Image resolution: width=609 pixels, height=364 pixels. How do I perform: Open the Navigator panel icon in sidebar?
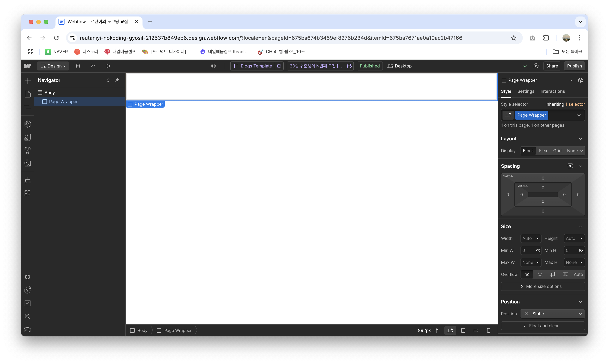(x=28, y=107)
